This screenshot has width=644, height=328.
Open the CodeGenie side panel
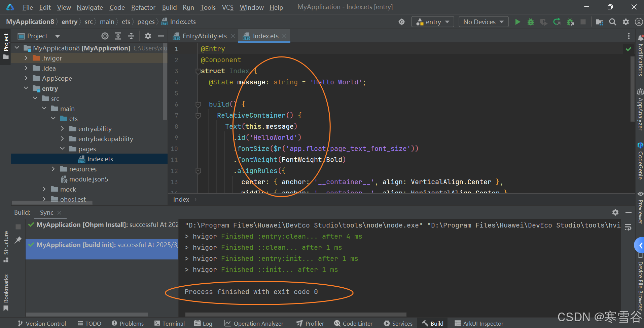(x=640, y=161)
